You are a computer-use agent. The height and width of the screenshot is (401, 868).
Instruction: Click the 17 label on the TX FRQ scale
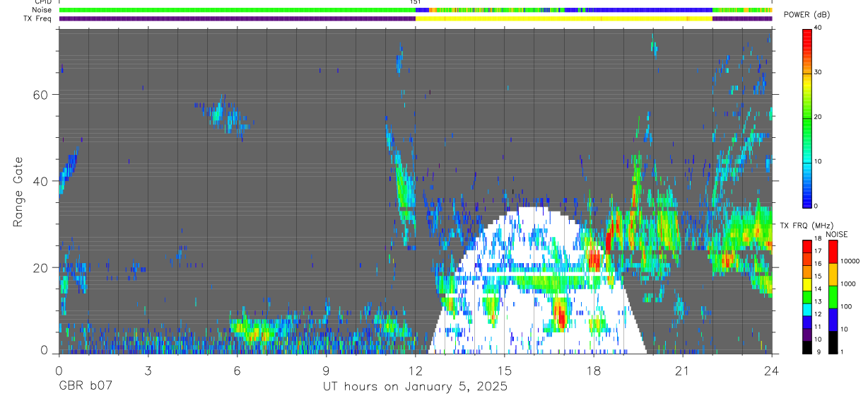(819, 251)
